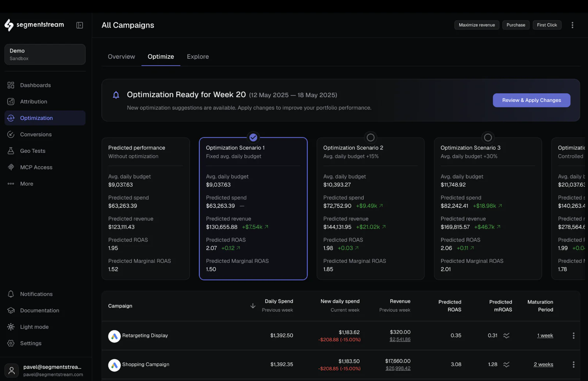
Task: Click the Predicted mROAS column header
Action: pos(501,306)
